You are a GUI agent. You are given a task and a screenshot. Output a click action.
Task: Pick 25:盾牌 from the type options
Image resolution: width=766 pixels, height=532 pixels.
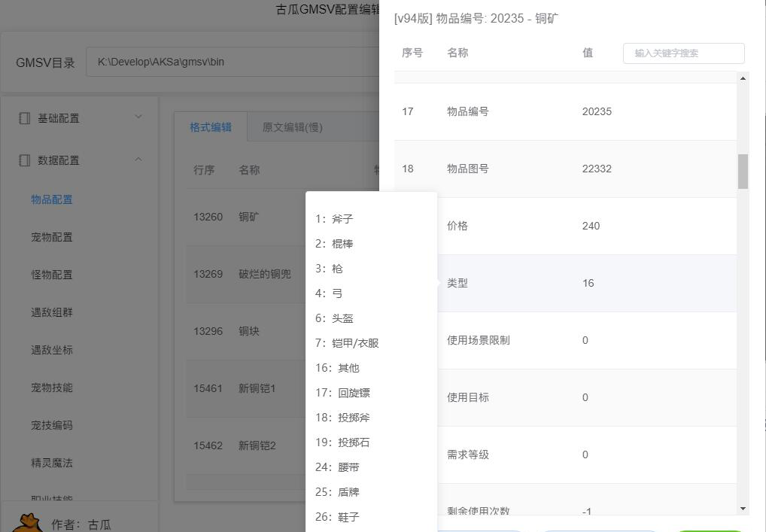337,492
